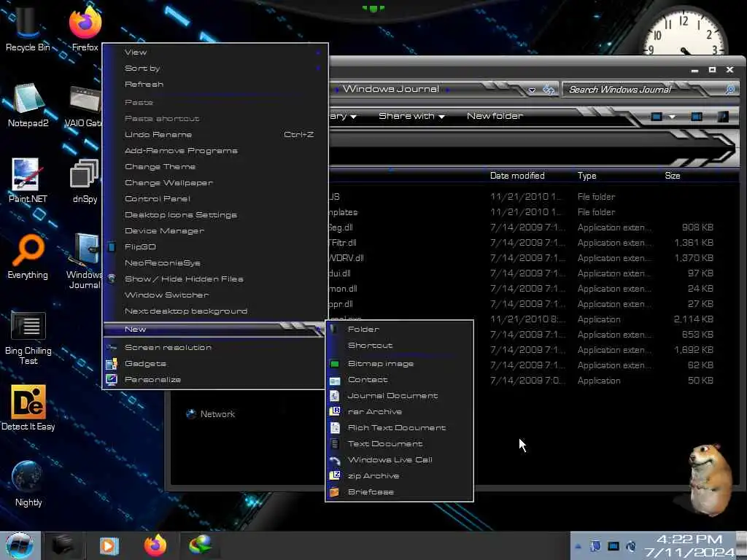The height and width of the screenshot is (560, 747).
Task: Create a new Text Document
Action: [399, 444]
